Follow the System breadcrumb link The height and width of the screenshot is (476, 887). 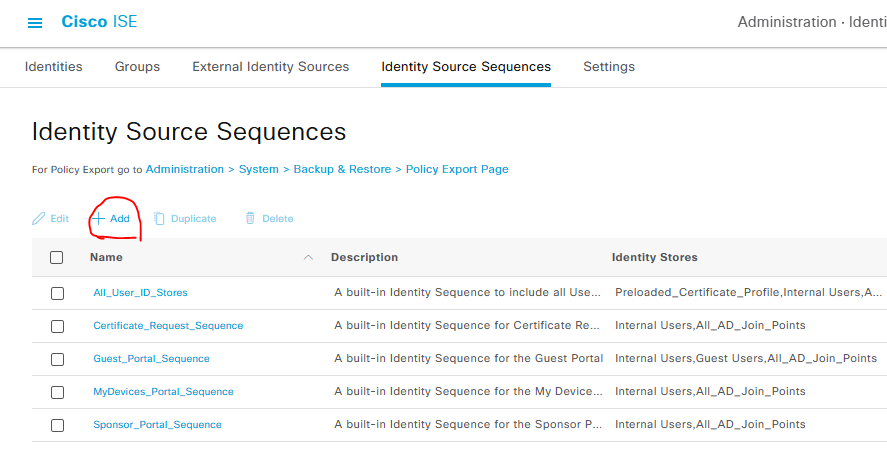(259, 169)
